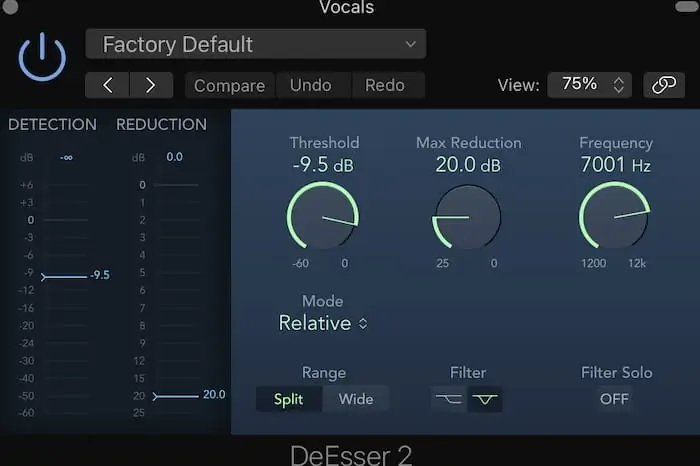
Task: Click the Undo button
Action: pos(311,85)
